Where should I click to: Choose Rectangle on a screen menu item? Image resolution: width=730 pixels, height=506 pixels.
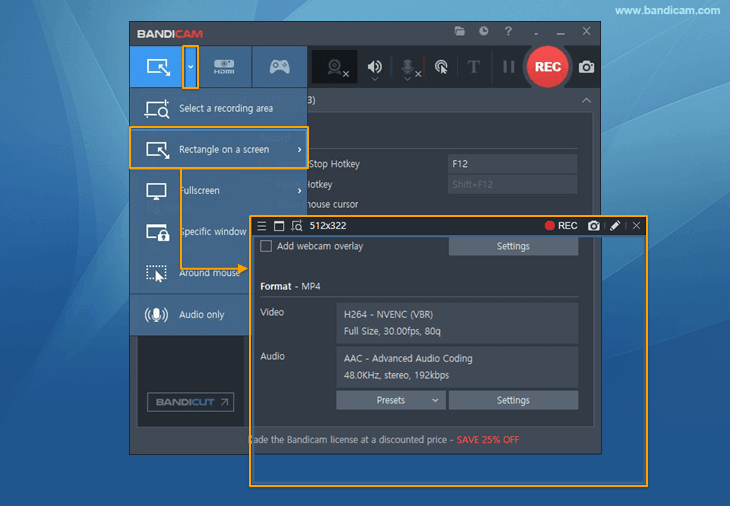218,149
